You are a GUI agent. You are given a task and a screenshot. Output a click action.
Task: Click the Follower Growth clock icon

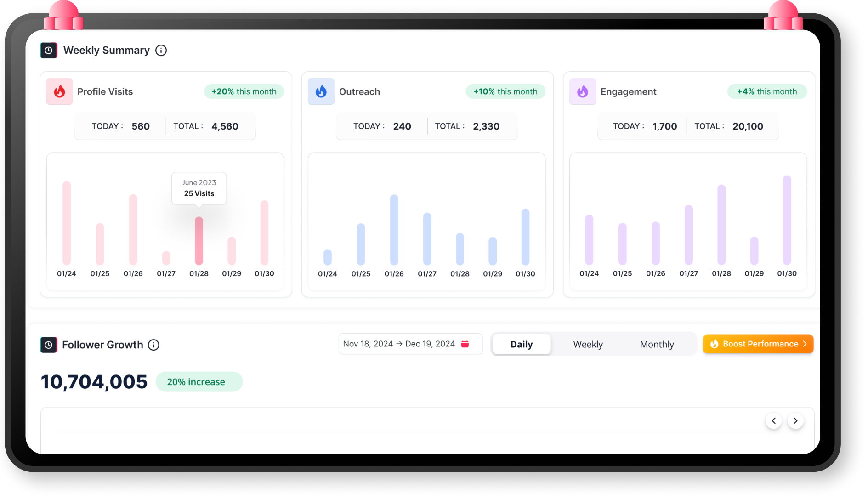click(x=49, y=345)
